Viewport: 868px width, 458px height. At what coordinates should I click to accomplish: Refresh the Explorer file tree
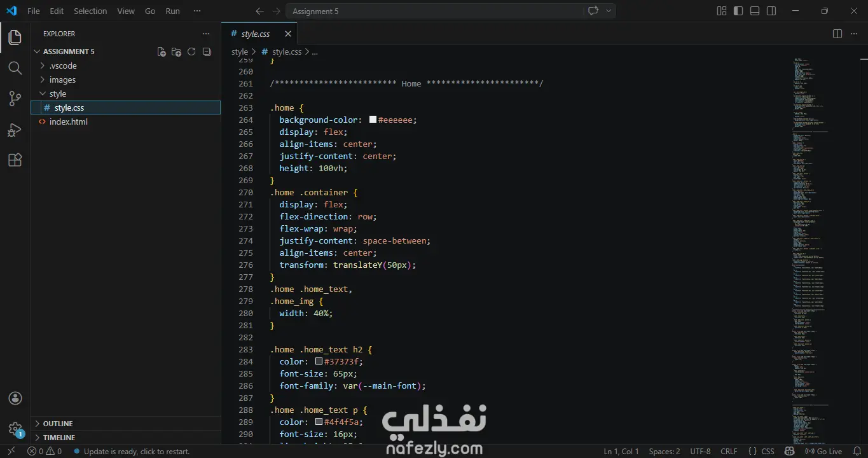click(x=191, y=52)
